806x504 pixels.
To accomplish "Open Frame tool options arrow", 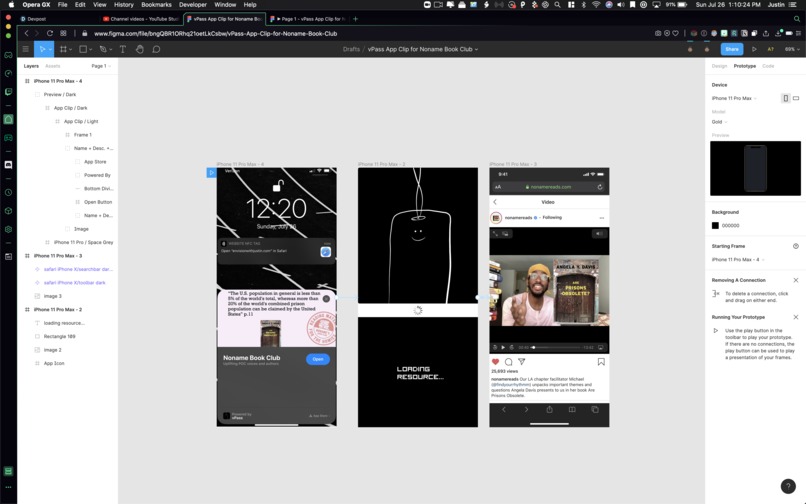I will point(70,50).
